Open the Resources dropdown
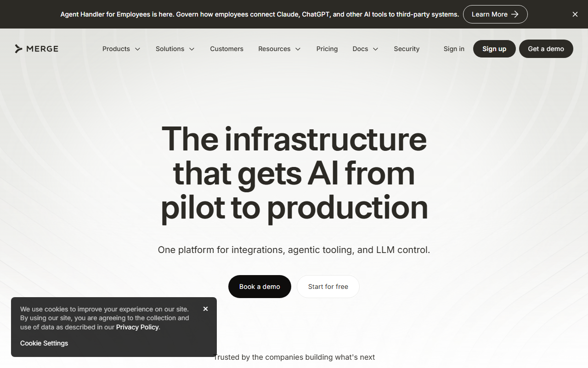The image size is (588, 368). coord(279,49)
